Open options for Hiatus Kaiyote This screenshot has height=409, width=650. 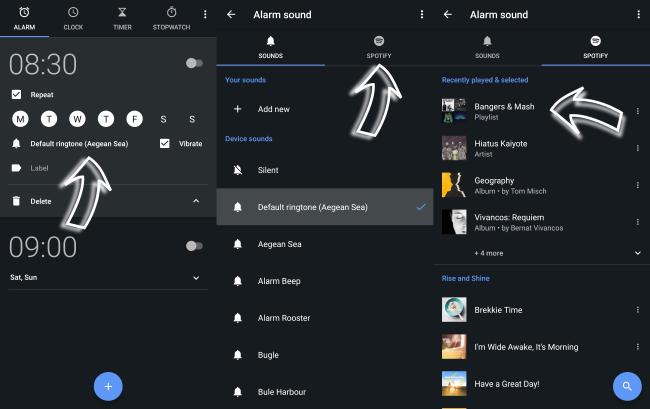pos(638,148)
